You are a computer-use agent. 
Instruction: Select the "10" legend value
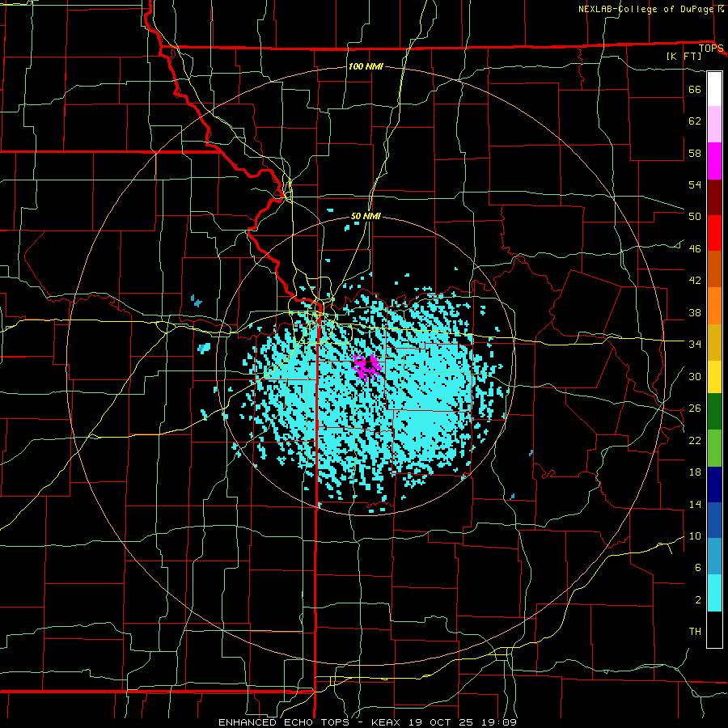[x=695, y=535]
